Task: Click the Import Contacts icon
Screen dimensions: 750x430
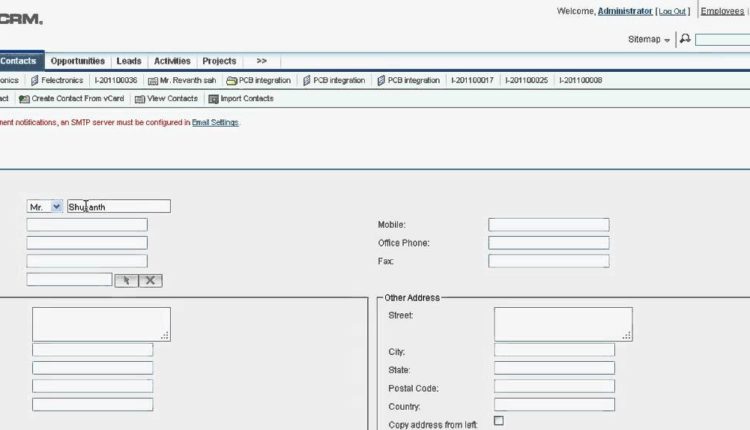Action: 213,99
